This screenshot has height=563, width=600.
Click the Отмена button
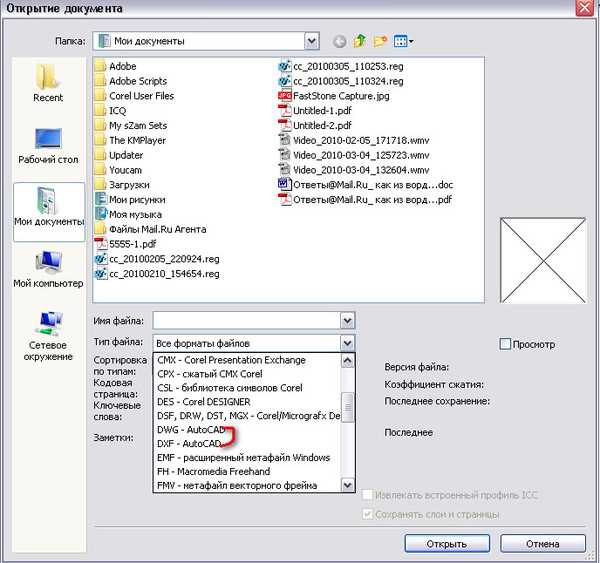click(543, 544)
